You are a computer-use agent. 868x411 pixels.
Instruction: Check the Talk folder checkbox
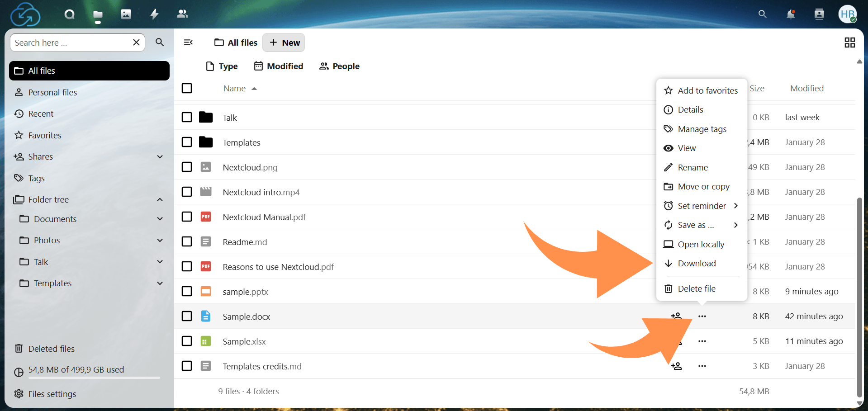pos(187,117)
